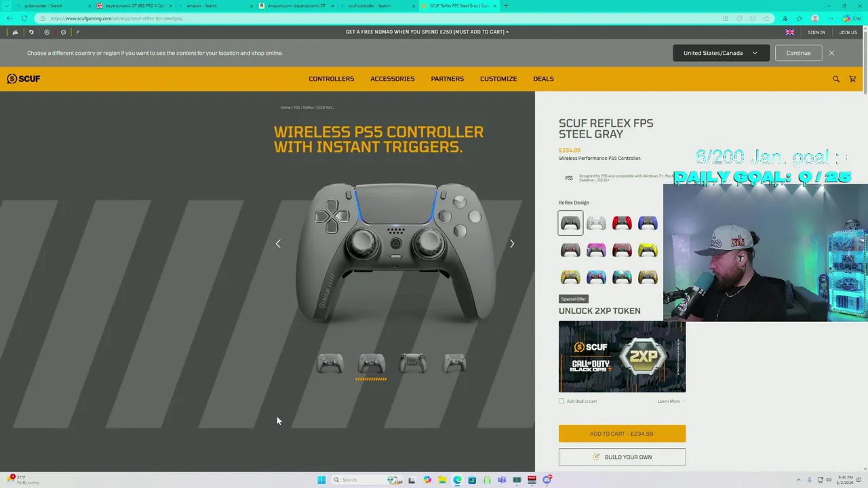Open the Edge profile avatar
Image resolution: width=868 pixels, height=488 pixels.
[x=815, y=18]
